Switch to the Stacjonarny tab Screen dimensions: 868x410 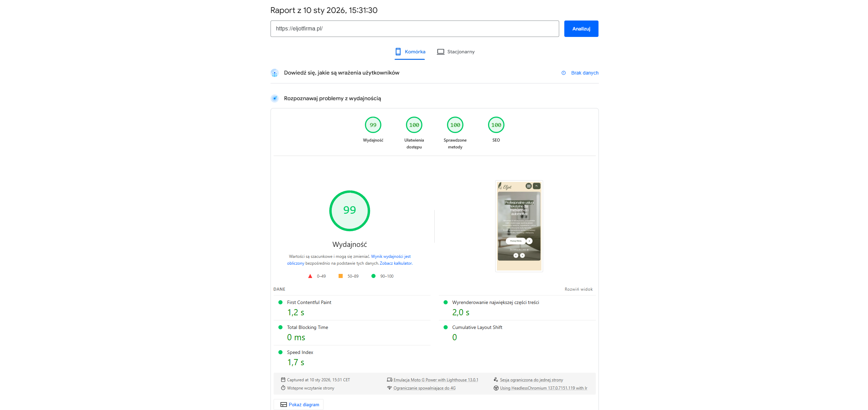460,52
